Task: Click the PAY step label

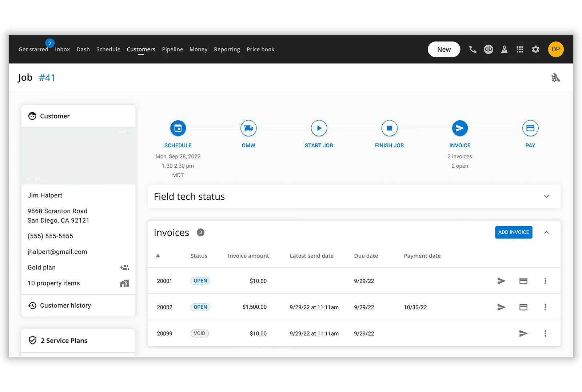Action: 530,145
